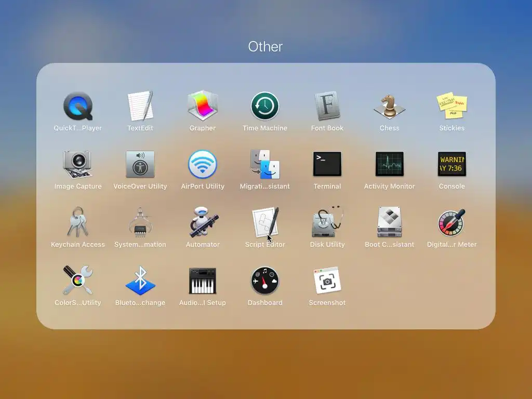This screenshot has width=532, height=399.
Task: Open Keychain Access keys icon
Action: tap(78, 222)
